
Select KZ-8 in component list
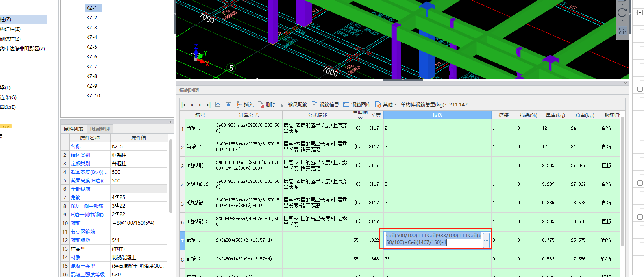click(91, 76)
